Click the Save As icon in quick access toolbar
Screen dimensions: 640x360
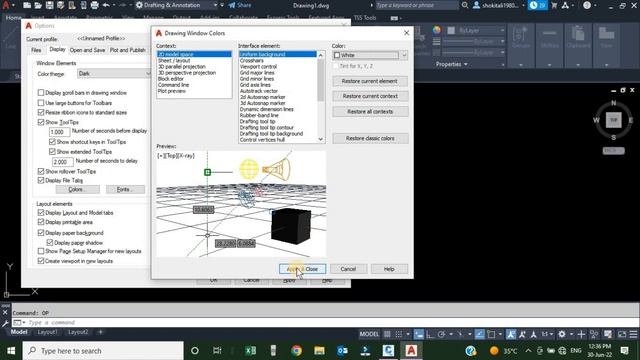point(61,5)
